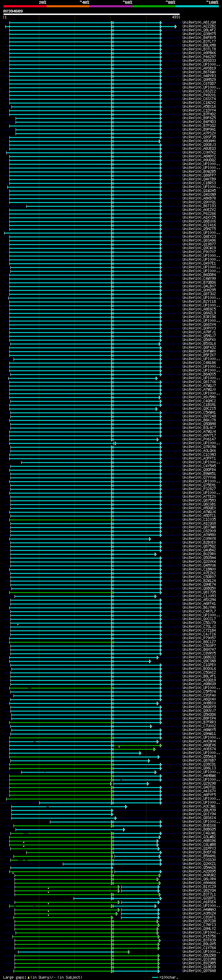Select hit label UniRef100_C6SZC2
The image size is (222, 980).
[199, 91]
